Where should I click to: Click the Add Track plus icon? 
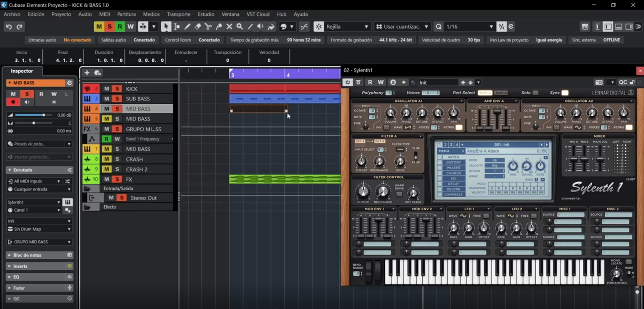point(87,73)
